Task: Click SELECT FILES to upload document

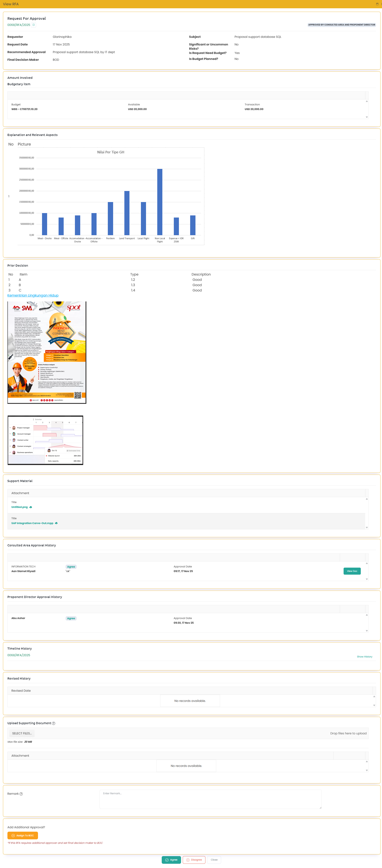Action: [x=22, y=733]
